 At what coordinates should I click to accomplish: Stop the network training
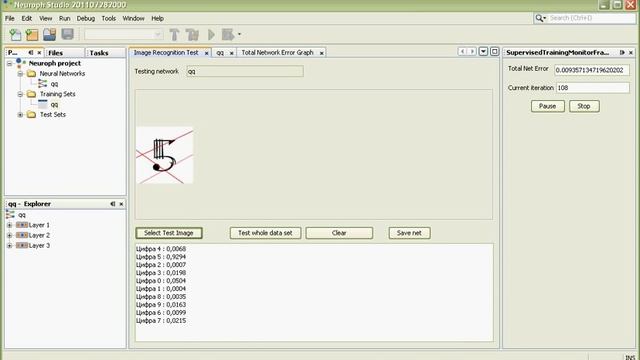pos(584,106)
